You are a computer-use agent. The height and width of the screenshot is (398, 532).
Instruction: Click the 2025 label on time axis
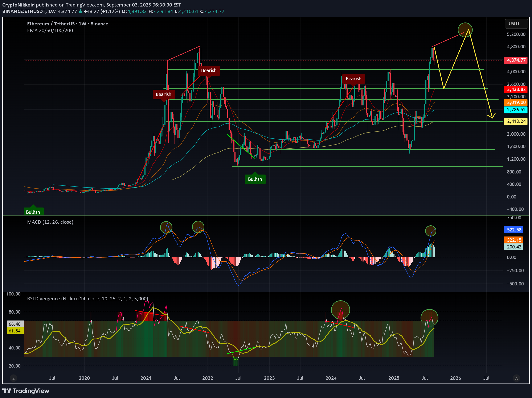coord(394,378)
